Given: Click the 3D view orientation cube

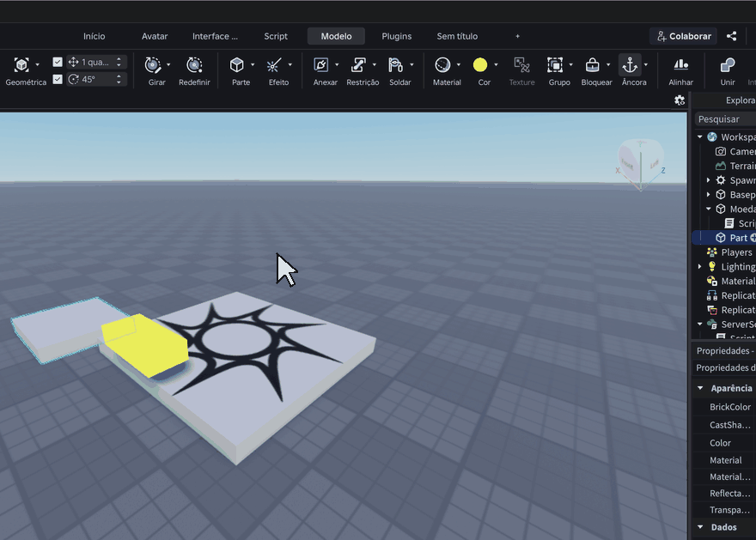Looking at the screenshot, I should tap(640, 164).
